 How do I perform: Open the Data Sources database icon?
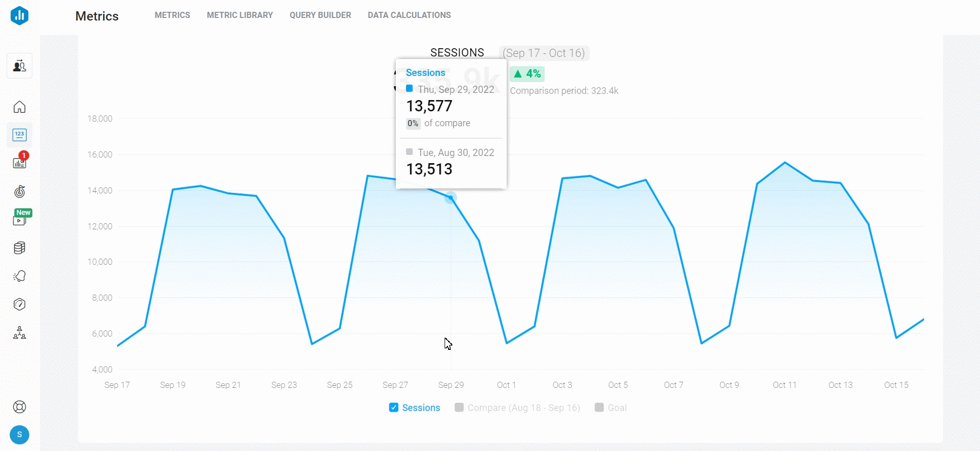pos(20,248)
